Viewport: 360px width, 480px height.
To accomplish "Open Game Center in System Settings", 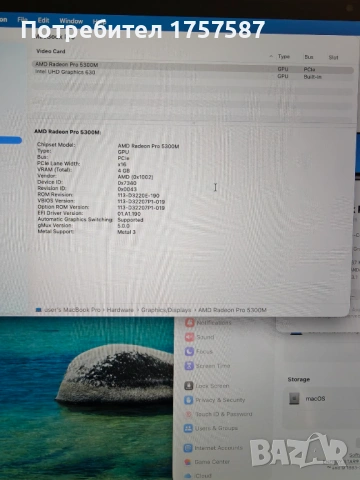I will tap(207, 462).
